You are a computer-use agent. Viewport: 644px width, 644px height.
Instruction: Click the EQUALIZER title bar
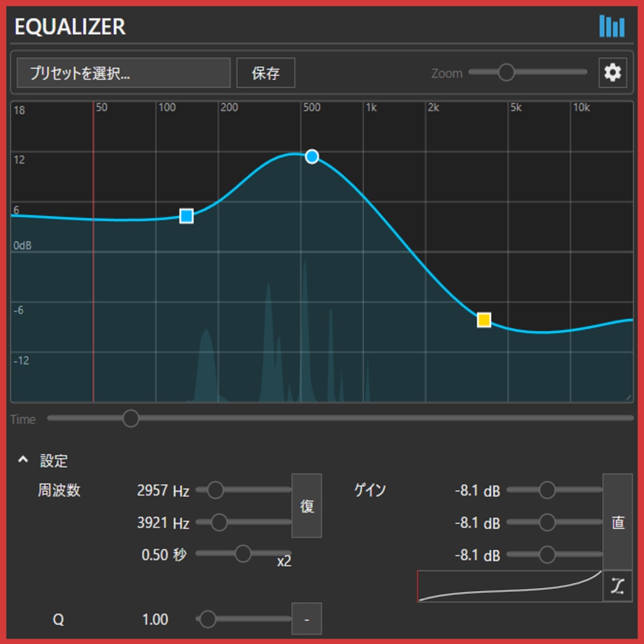(69, 27)
